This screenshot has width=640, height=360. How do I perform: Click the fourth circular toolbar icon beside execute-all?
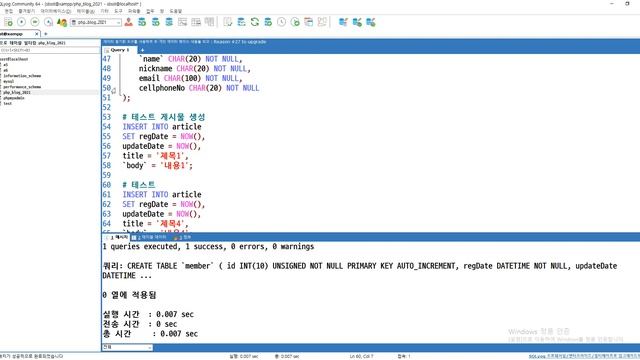[49, 22]
